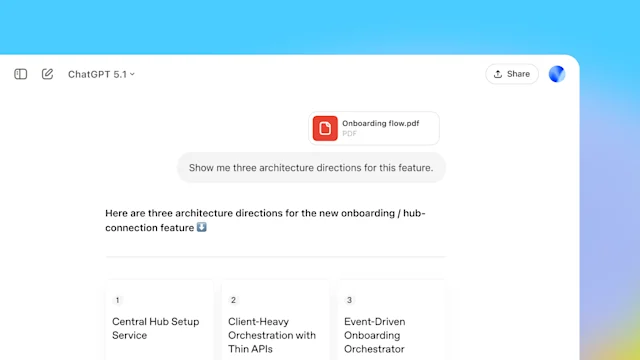Start a new chat with pencil icon

pos(47,74)
